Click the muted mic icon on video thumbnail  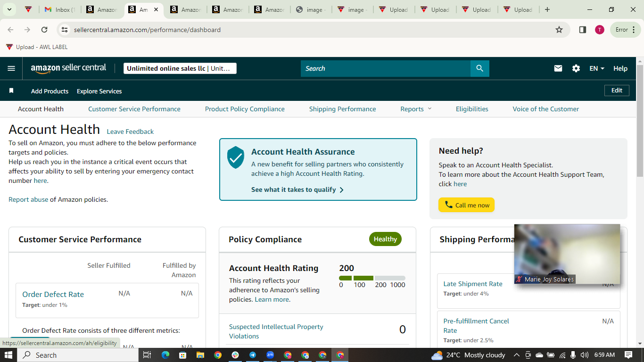[519, 279]
